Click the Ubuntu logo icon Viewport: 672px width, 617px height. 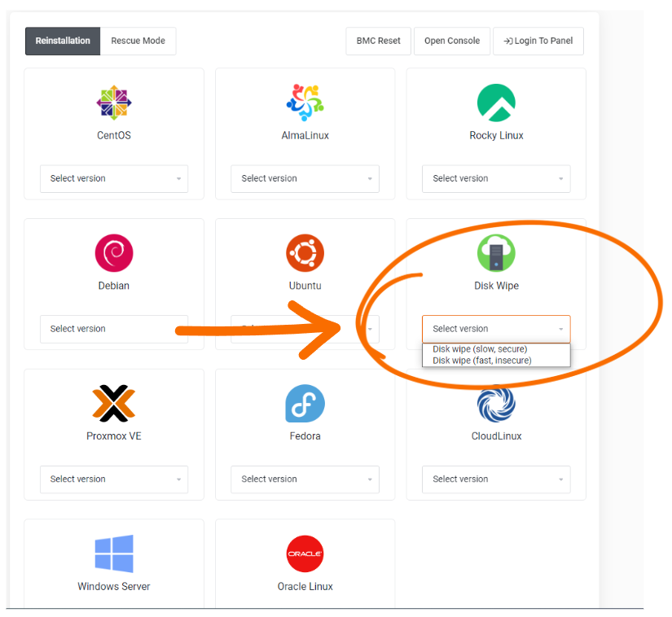(x=305, y=253)
